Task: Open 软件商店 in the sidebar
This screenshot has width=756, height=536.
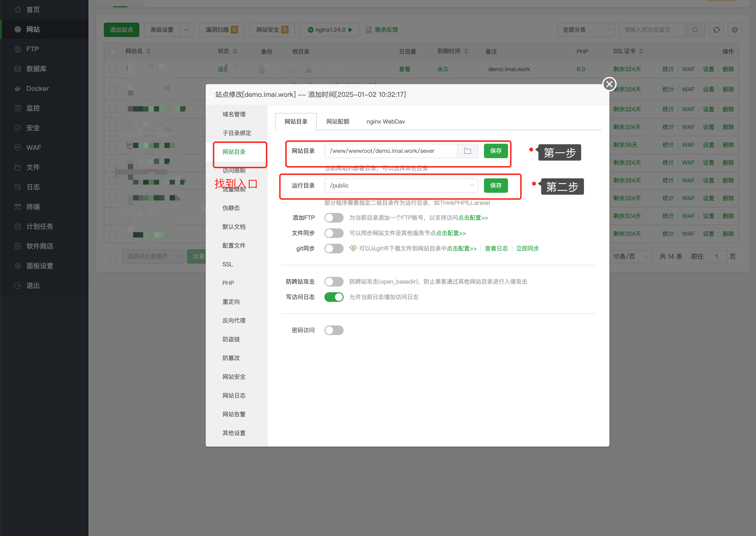Action: point(40,246)
